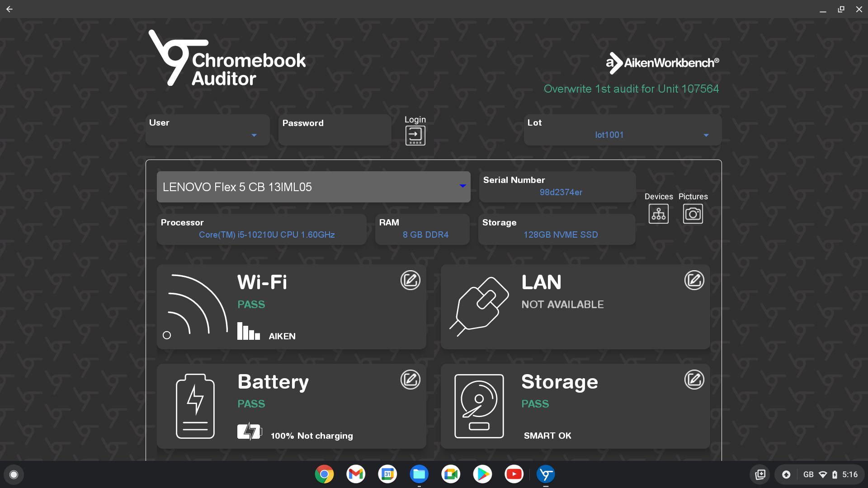This screenshot has height=488, width=868.
Task: Click the Storage field 128GB NVME SSD
Action: (x=561, y=235)
